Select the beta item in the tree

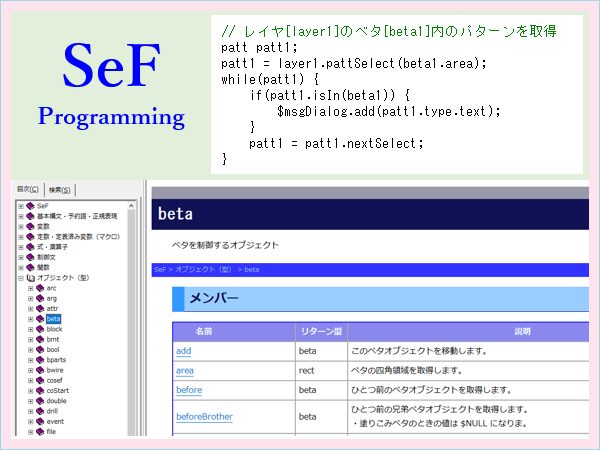54,319
